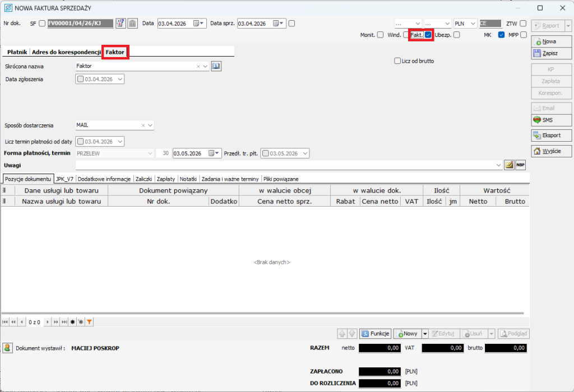This screenshot has height=392, width=574.
Task: Enable the Licz od brutto checkbox
Action: click(397, 61)
